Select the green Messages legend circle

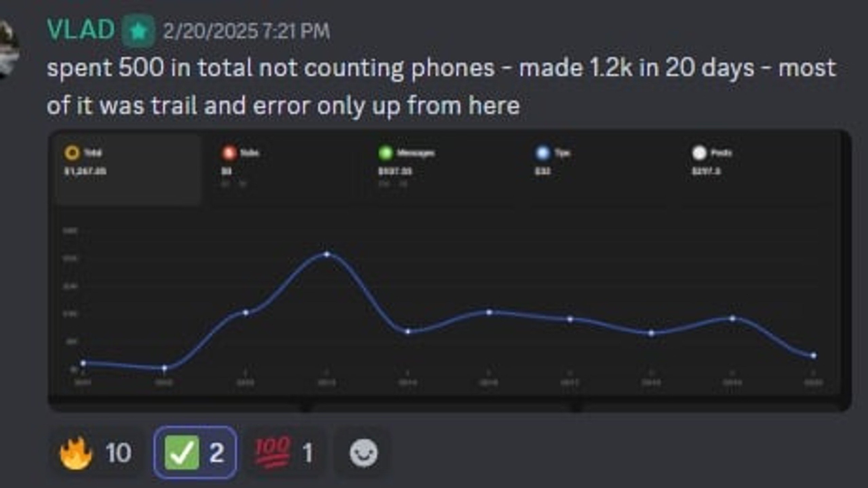pos(386,153)
